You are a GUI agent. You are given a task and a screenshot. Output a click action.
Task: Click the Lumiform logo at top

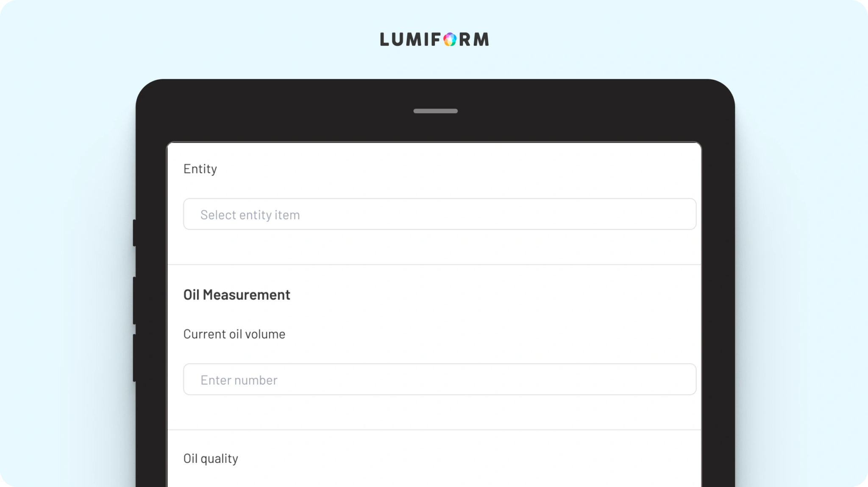point(434,39)
